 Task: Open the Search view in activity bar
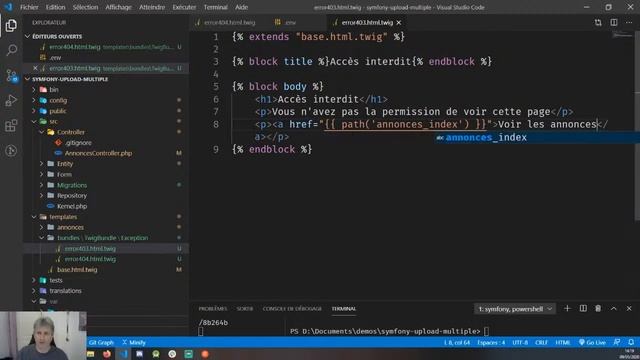11,50
